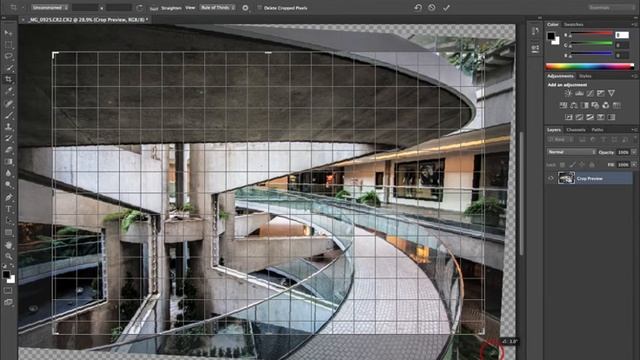Select the Move tool
This screenshot has width=640, height=360.
pyautogui.click(x=8, y=33)
